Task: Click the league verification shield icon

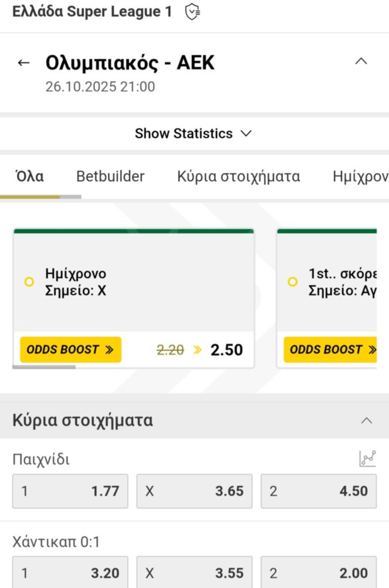Action: pos(191,11)
